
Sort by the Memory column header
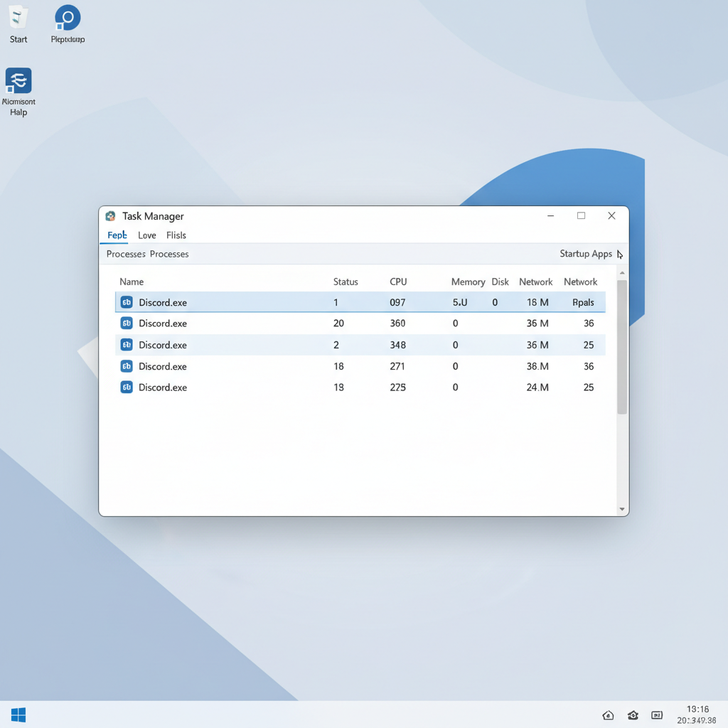click(468, 282)
